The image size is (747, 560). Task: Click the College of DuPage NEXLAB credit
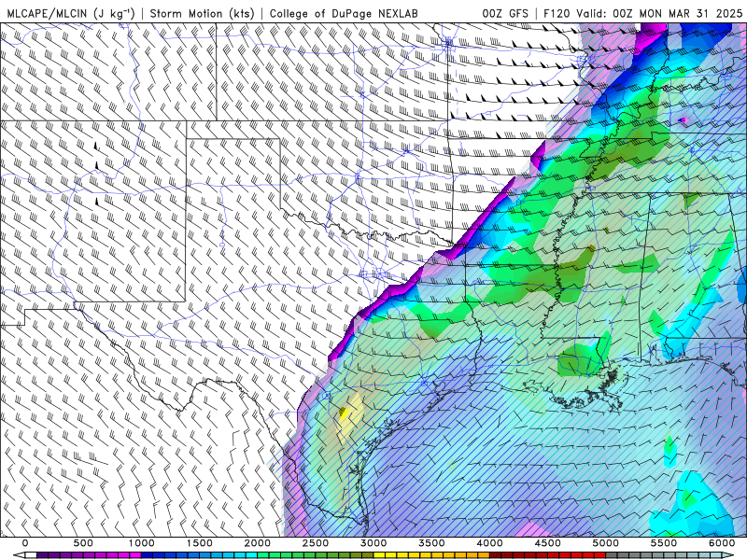344,14
